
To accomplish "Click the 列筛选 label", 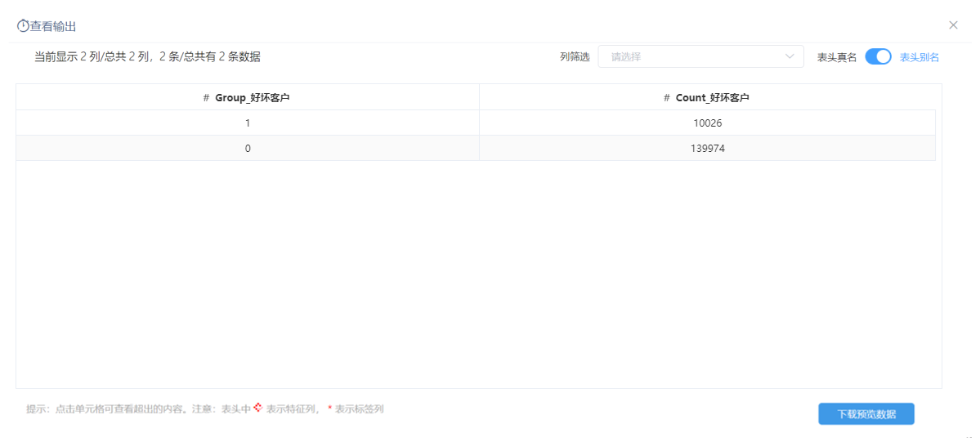I will pyautogui.click(x=575, y=57).
